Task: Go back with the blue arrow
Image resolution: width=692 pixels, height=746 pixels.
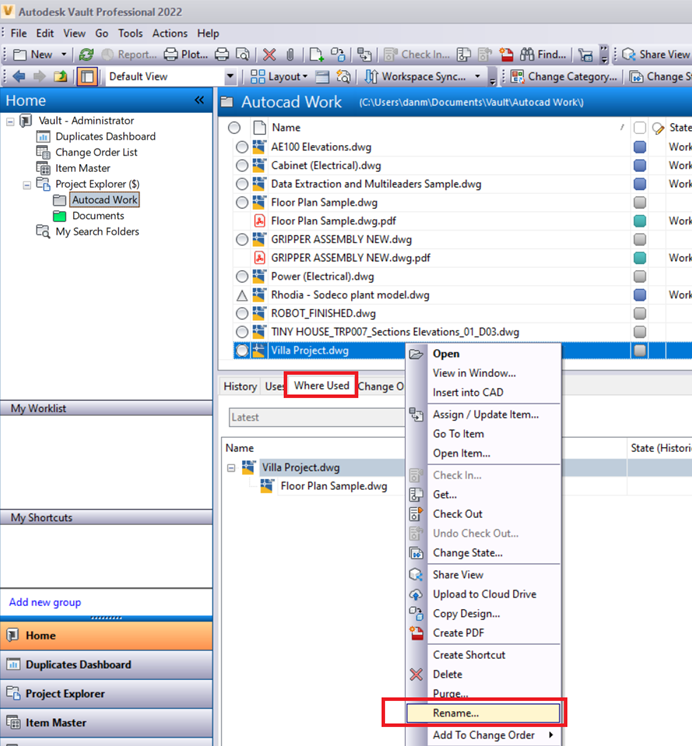Action: [19, 76]
